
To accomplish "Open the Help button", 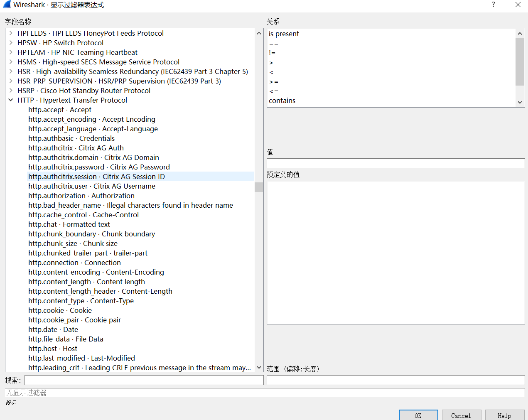I will (505, 415).
